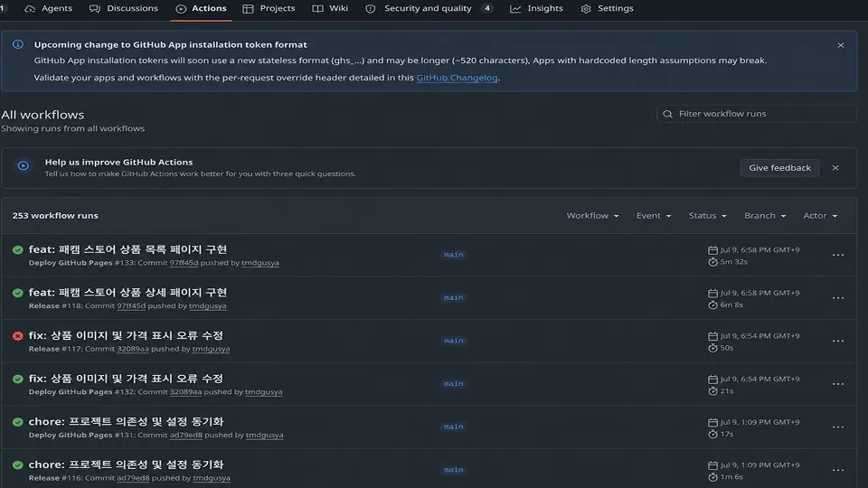Open Security and quality tab

pos(428,8)
